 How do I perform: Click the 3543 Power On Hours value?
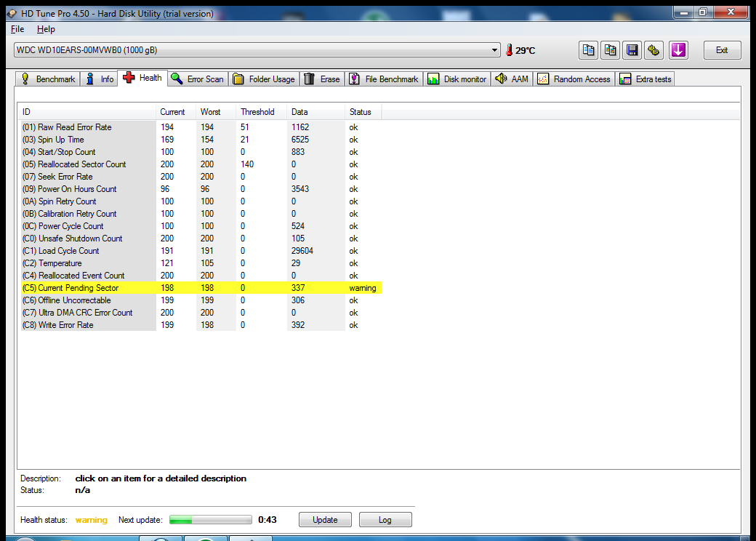pyautogui.click(x=300, y=189)
